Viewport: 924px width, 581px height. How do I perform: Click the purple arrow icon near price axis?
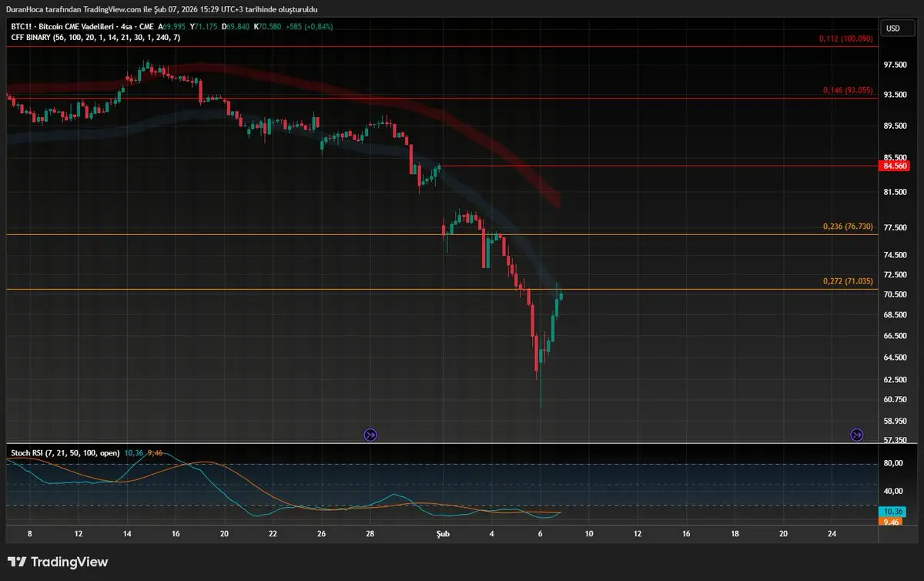(856, 435)
